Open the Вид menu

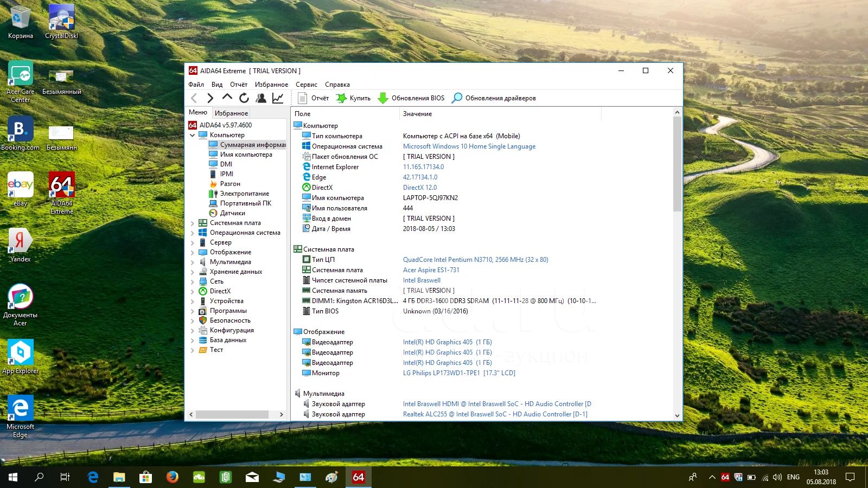click(x=217, y=85)
